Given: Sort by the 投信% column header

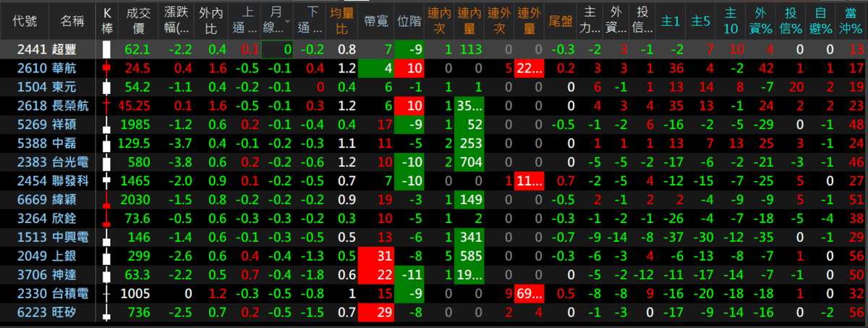Looking at the screenshot, I should (792, 21).
